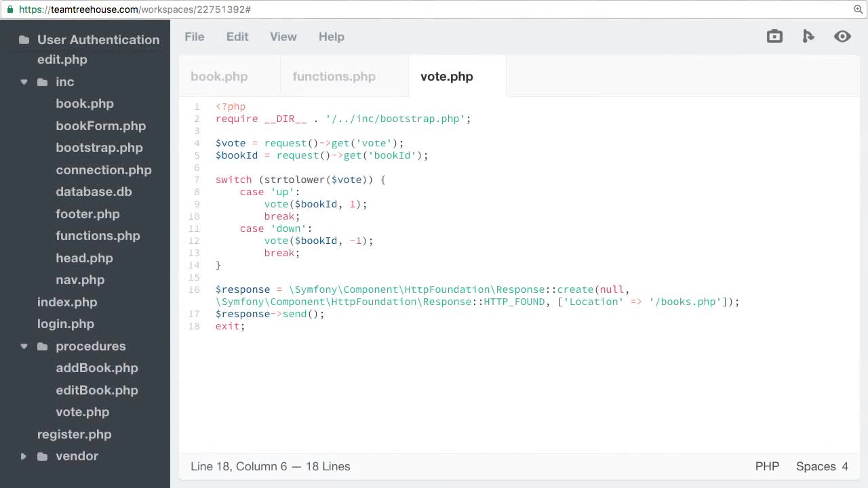Screen dimensions: 868x488
Task: Click the browser address bar URL
Action: point(135,9)
